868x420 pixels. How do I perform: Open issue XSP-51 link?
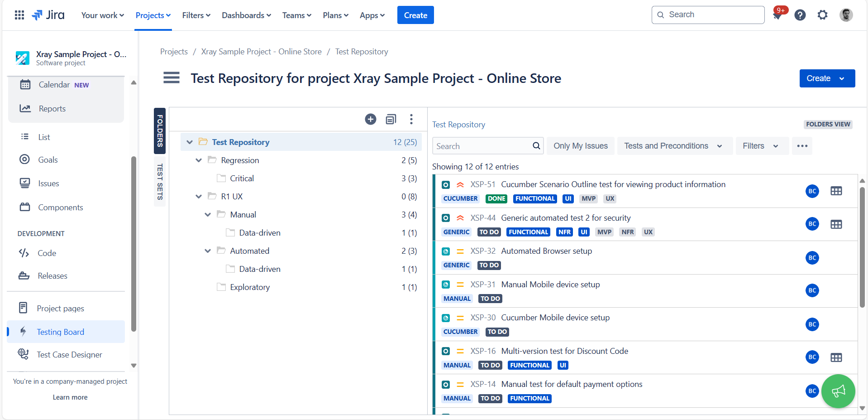(483, 184)
